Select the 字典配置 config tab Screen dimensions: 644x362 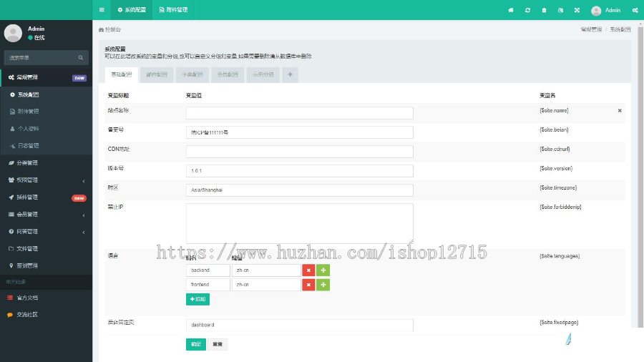tap(192, 74)
